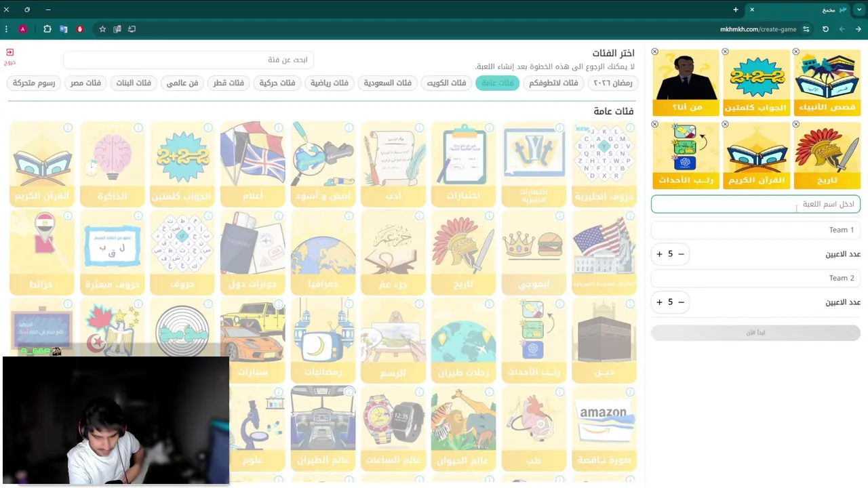Screen dimensions: 868x488
Task: Select the رسوم متحركة tab
Action: click(34, 83)
